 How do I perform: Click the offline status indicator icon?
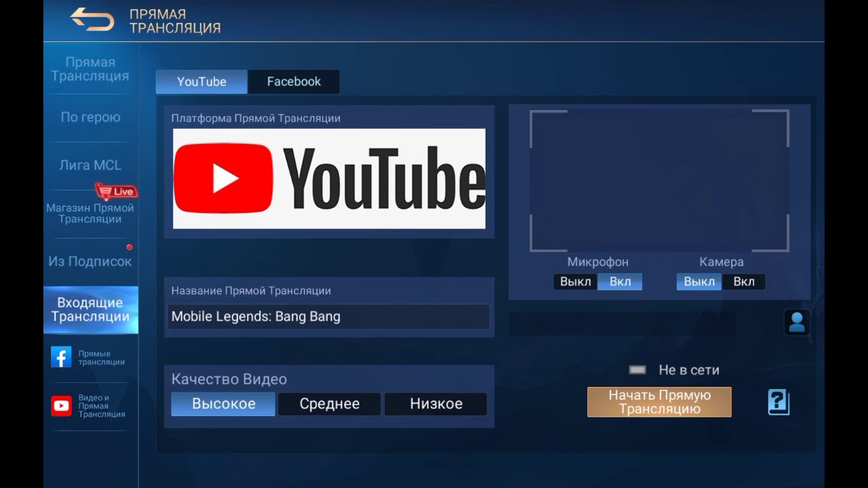click(x=637, y=370)
